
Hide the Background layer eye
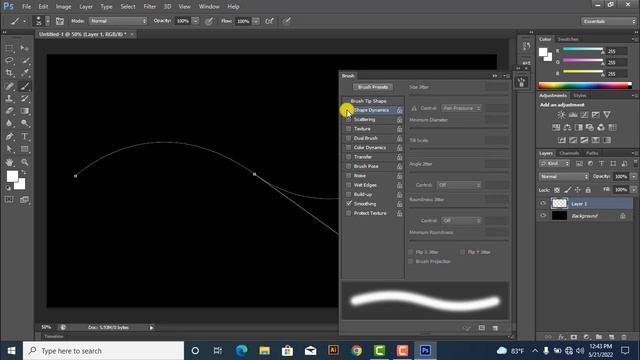(x=543, y=216)
